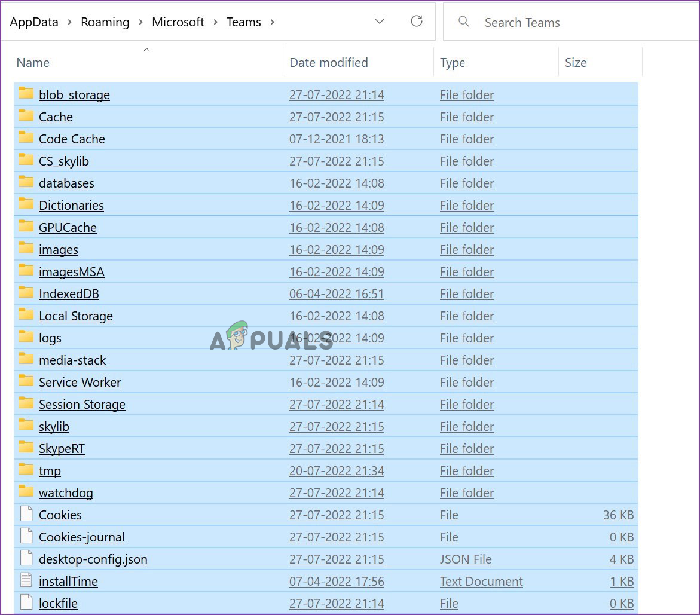Screen dimensions: 700x615
Task: Click the Code Cache folder icon
Action: pyautogui.click(x=26, y=138)
